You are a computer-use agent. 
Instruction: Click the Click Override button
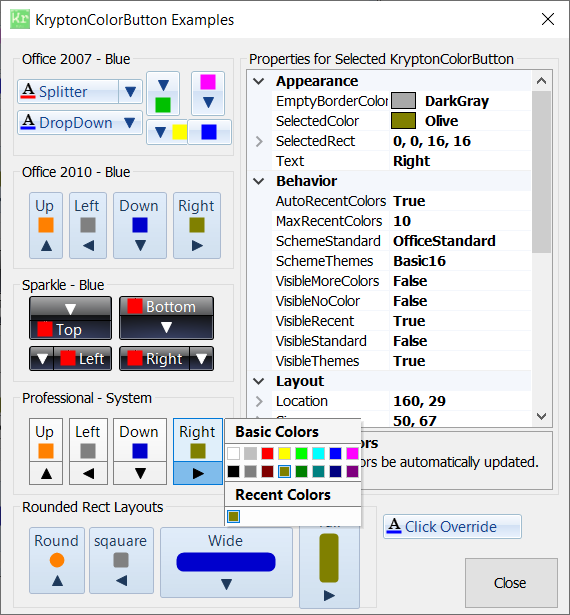(452, 526)
